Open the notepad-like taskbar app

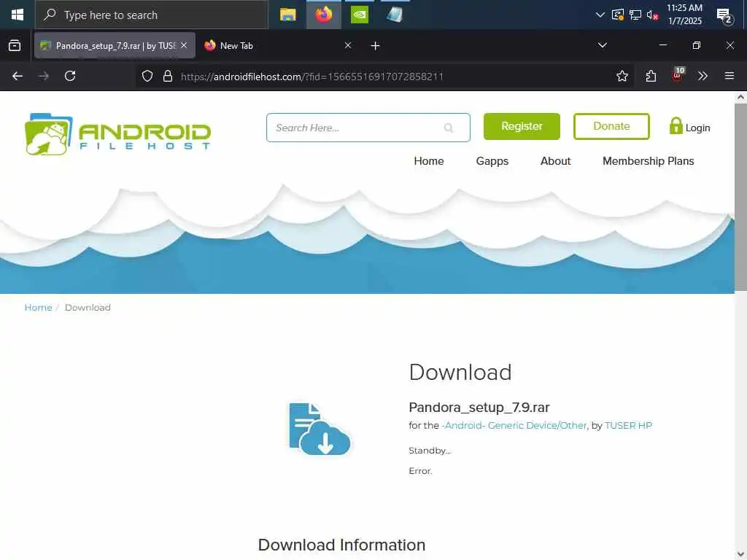[395, 15]
